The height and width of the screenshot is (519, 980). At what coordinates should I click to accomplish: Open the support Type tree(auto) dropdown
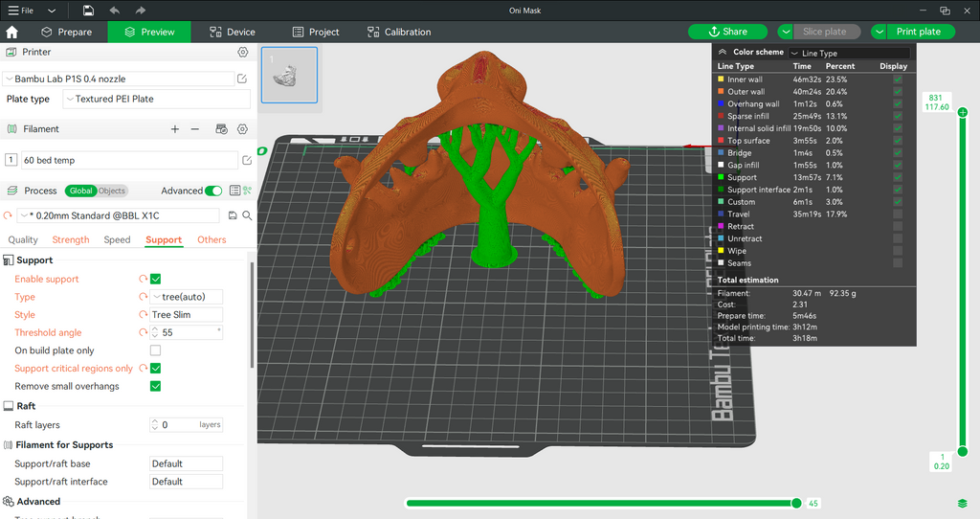tap(187, 297)
